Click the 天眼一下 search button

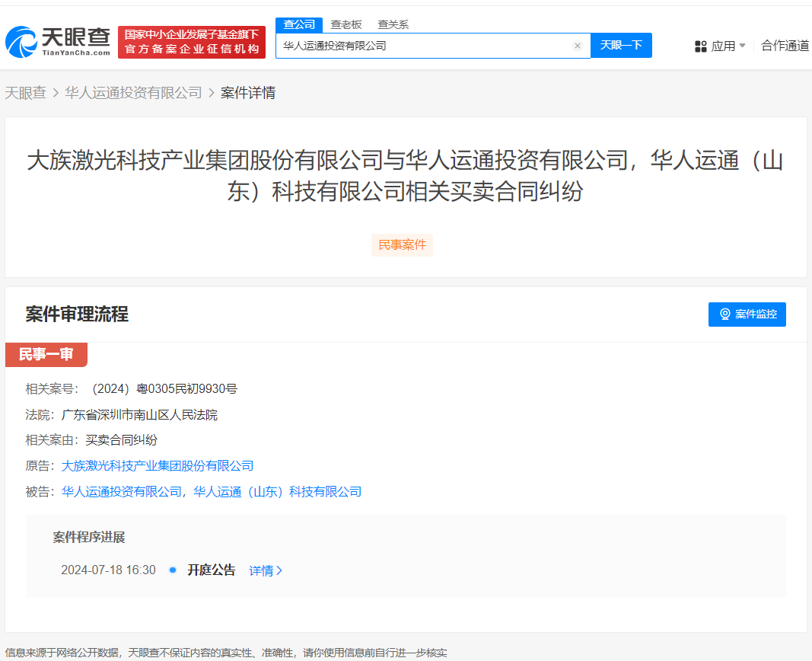click(x=621, y=46)
